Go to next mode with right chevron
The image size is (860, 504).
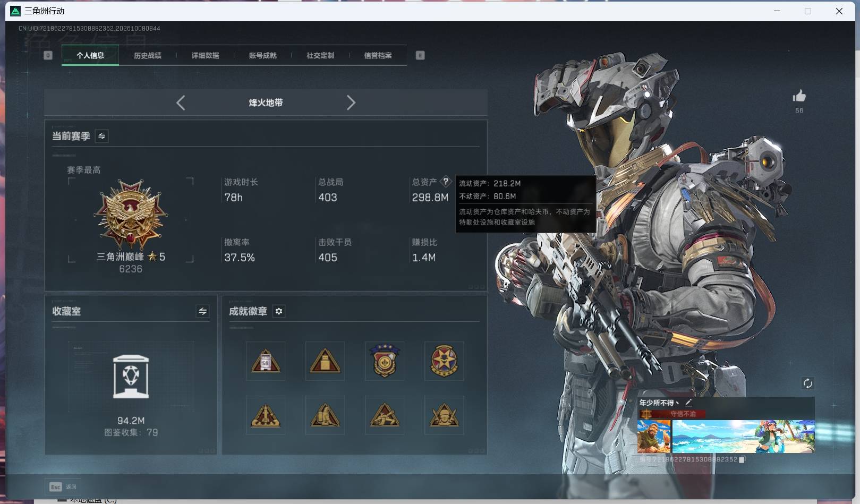[351, 102]
